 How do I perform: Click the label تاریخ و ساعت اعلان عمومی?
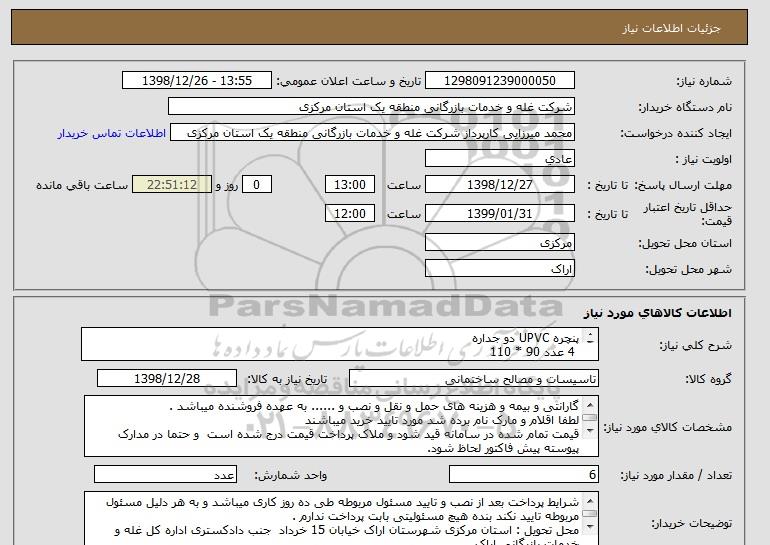tap(349, 81)
